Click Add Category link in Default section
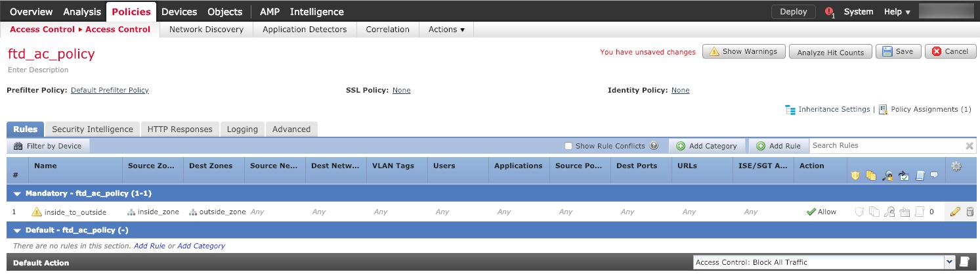980x276 pixels. point(201,246)
